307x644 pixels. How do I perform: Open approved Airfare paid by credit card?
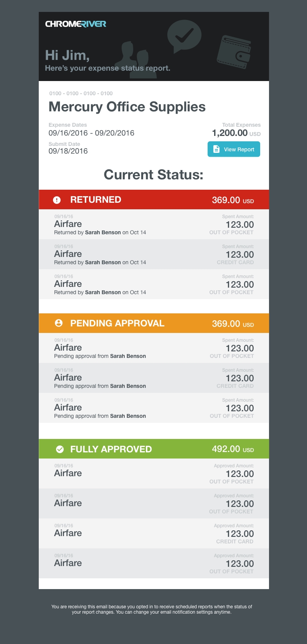153,533
